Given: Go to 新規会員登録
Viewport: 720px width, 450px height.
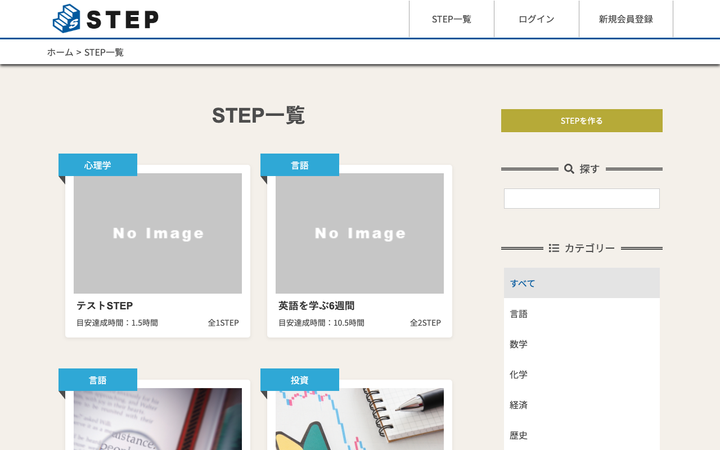Looking at the screenshot, I should click(626, 19).
